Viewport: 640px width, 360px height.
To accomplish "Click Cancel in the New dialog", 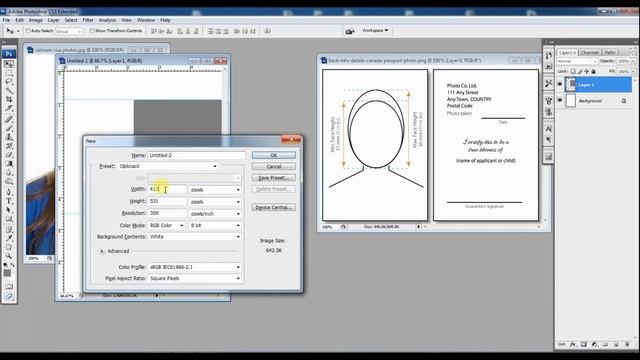I will pos(273,166).
